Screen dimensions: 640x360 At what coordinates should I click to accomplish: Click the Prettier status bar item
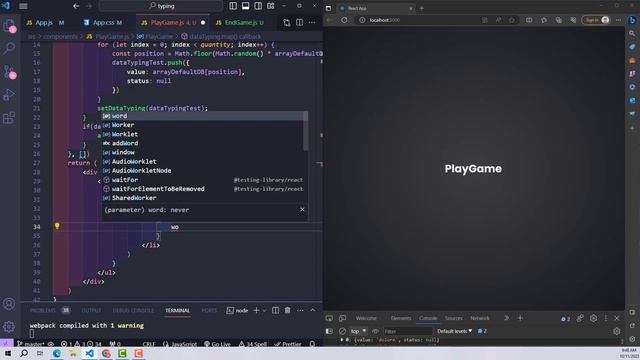point(288,344)
